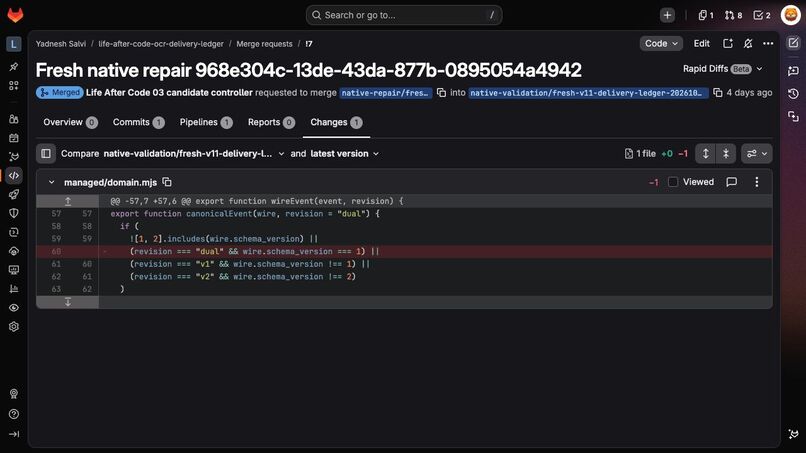The image size is (806, 453).
Task: Collapse all files button in toolbar
Action: coord(726,154)
